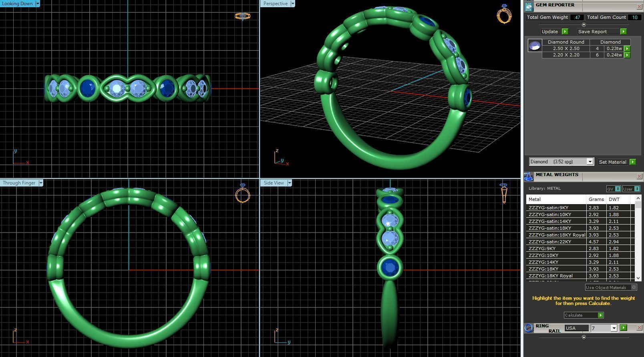Click the 0.24tw weight cell
Screen dimensions: 644x357
pos(614,55)
